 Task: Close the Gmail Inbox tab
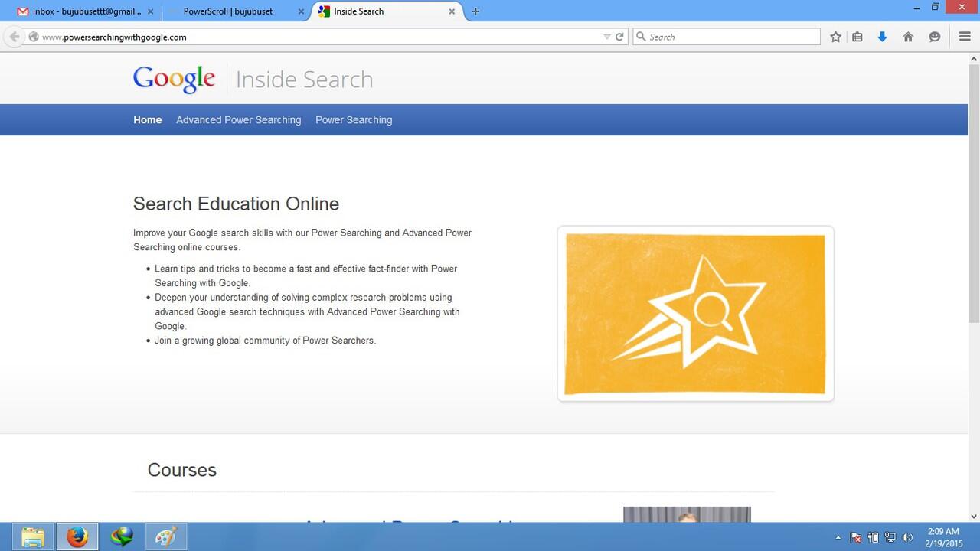click(150, 11)
